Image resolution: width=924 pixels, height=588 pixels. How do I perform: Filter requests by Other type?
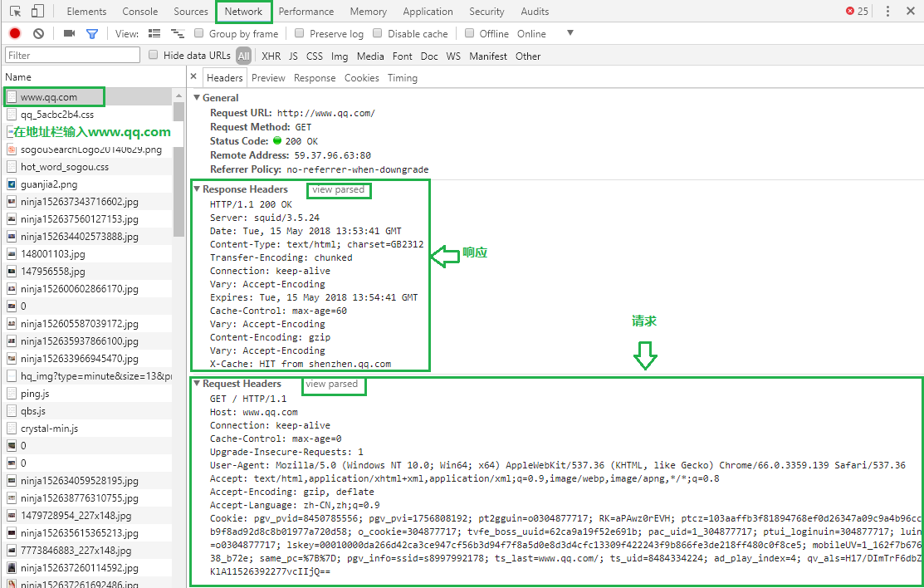click(x=528, y=56)
